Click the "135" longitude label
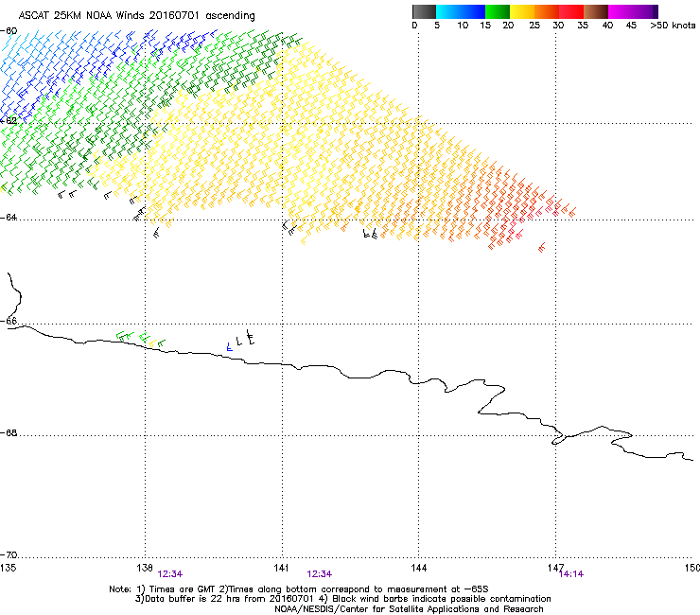 [9, 568]
